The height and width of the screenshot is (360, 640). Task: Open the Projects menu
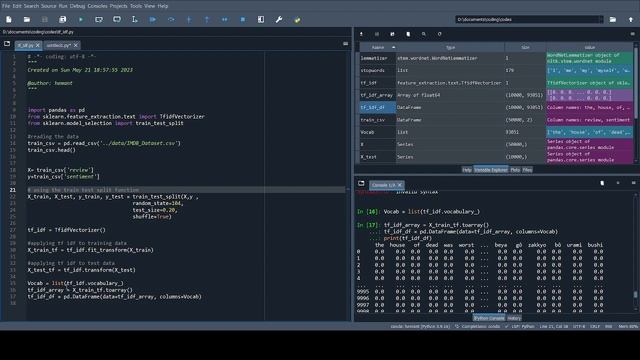pos(118,6)
